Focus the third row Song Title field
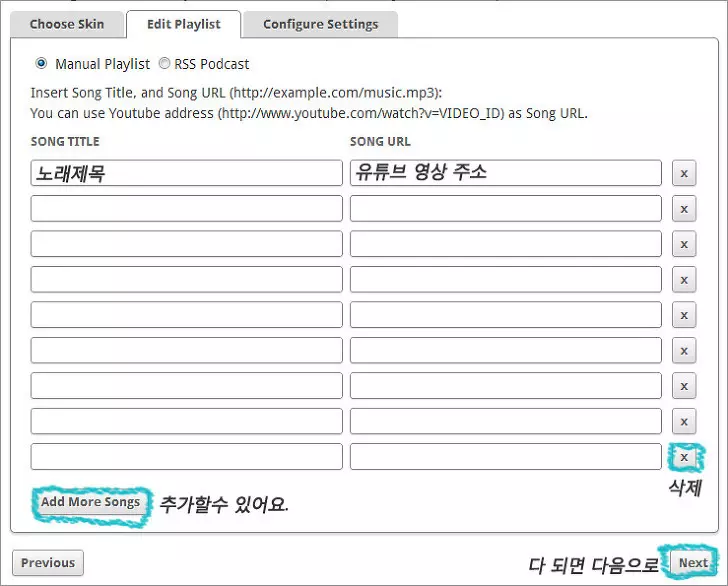728x586 pixels. pyautogui.click(x=187, y=244)
